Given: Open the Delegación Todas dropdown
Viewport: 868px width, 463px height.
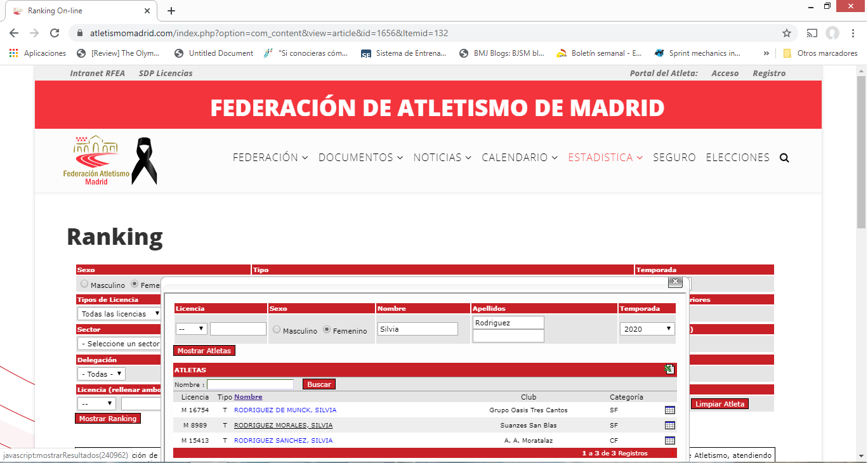Looking at the screenshot, I should click(102, 374).
